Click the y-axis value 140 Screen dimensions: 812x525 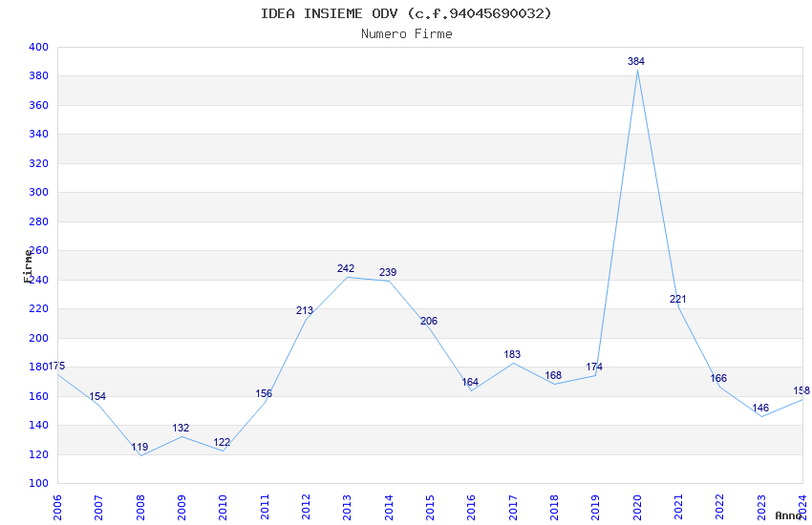coord(38,425)
